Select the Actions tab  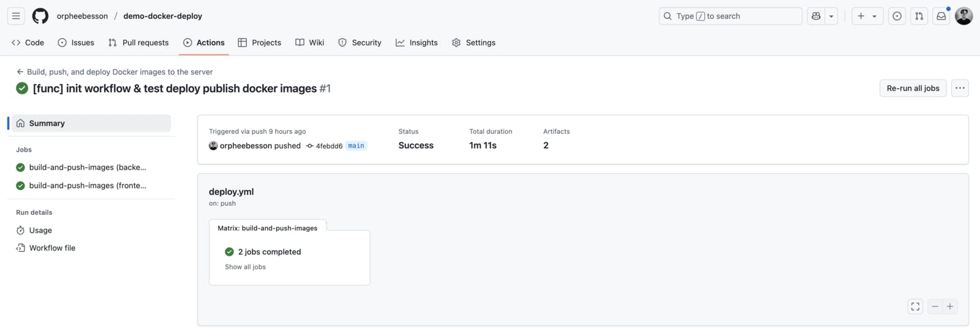point(204,42)
